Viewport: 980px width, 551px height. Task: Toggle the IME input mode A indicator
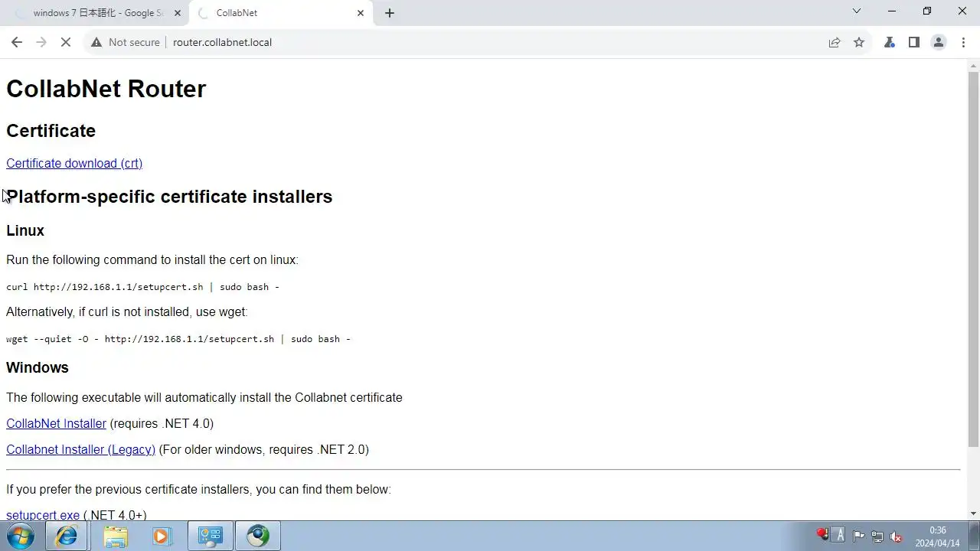click(839, 534)
